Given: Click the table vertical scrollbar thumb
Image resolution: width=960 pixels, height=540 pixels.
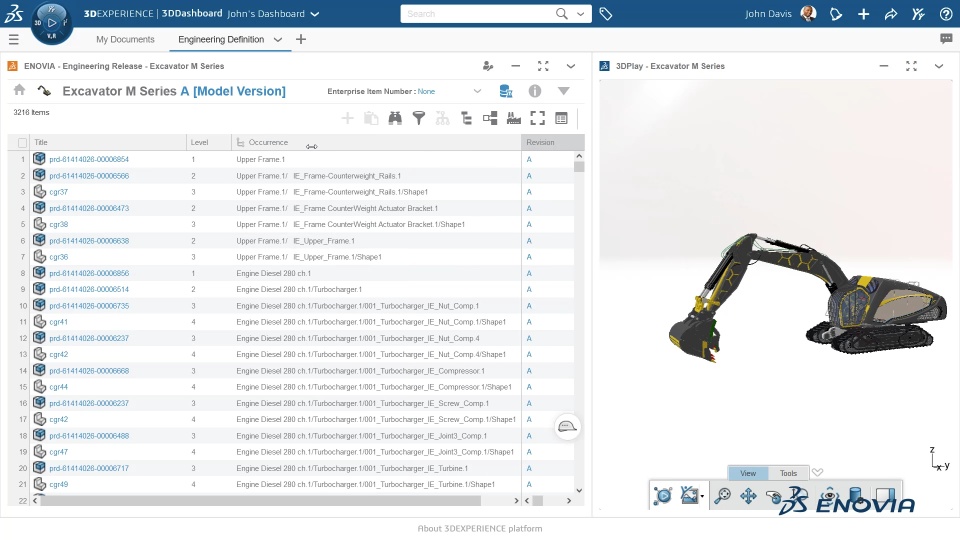Looking at the screenshot, I should click(579, 167).
